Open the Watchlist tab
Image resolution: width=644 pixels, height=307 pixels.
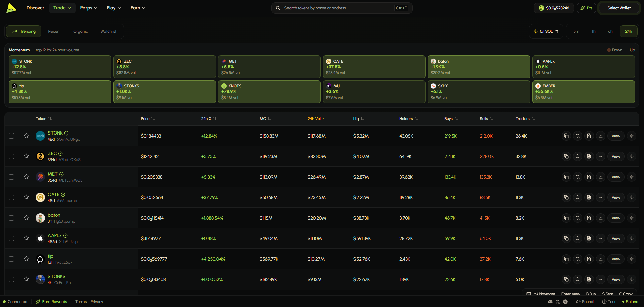point(108,31)
